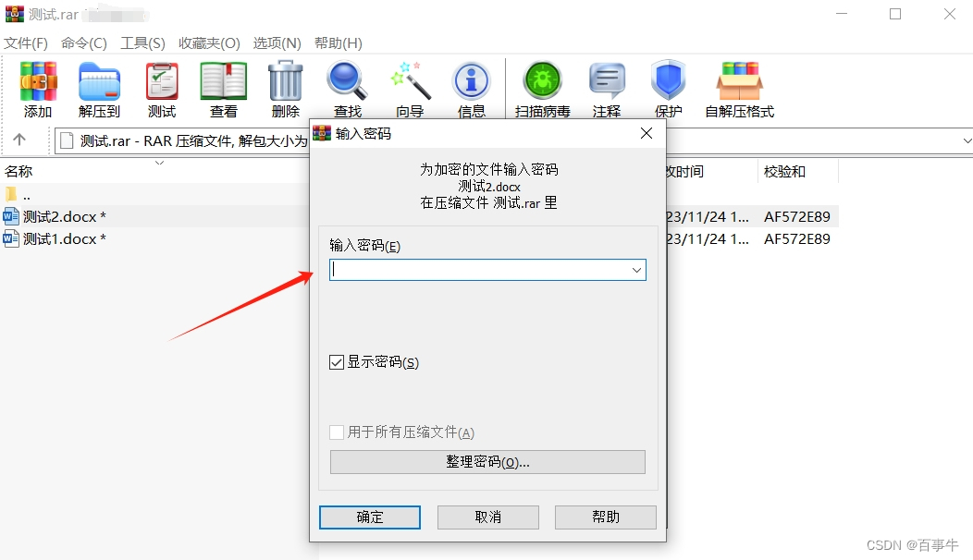Select the 自解压格式 (SFX) icon

740,81
